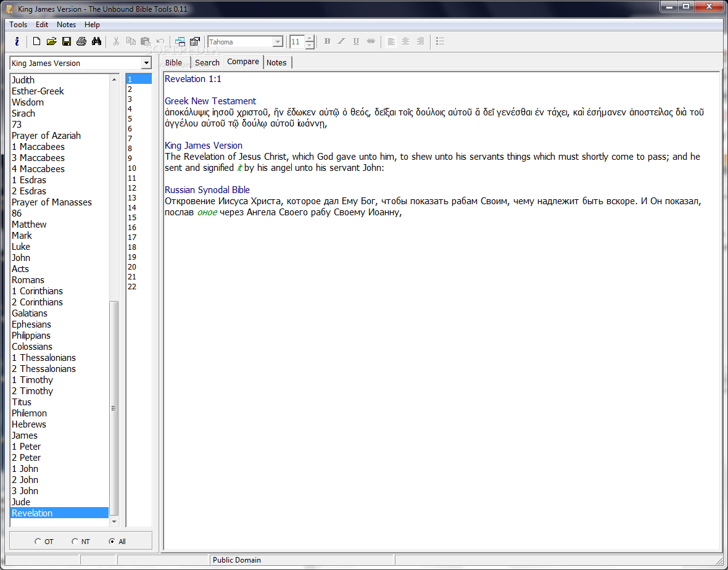Screen dimensions: 728x570
Task: Select chapter 22 in chapter list
Action: pyautogui.click(x=139, y=286)
